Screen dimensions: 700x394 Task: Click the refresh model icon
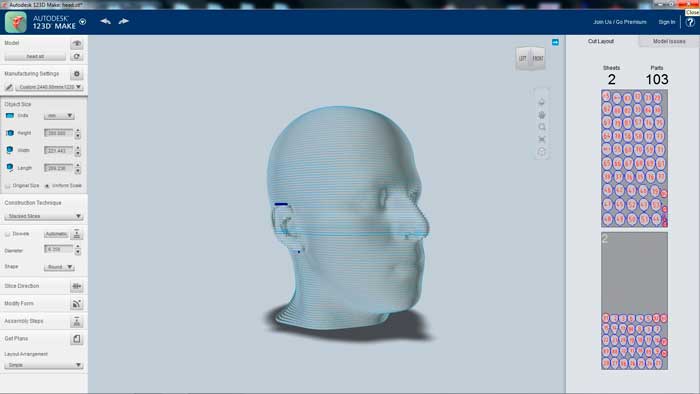tap(77, 57)
